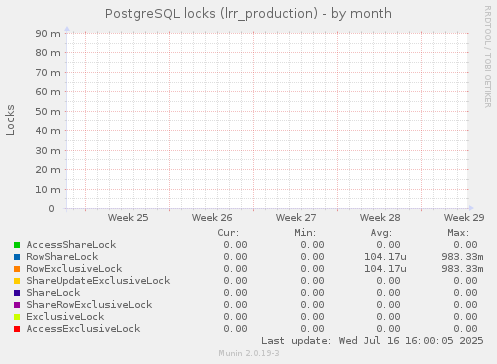Click the Last update timestamp text
The image size is (497, 364).
372,341
